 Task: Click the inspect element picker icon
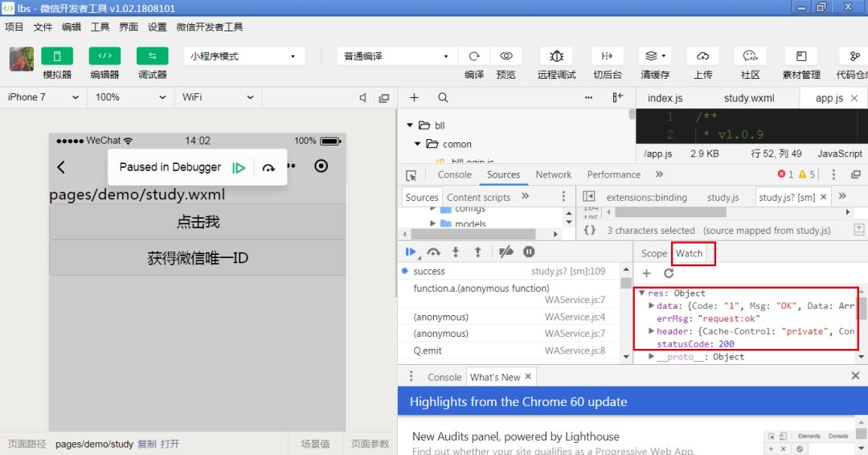[x=411, y=175]
